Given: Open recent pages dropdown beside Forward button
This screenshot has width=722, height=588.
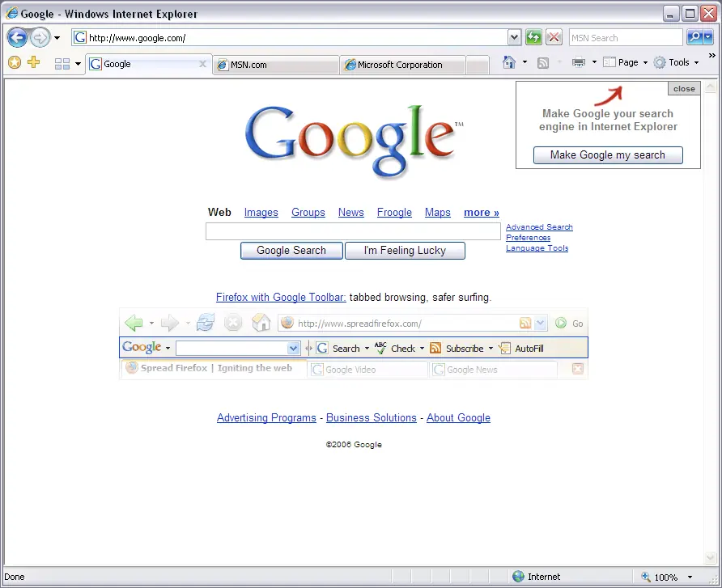Looking at the screenshot, I should point(57,38).
